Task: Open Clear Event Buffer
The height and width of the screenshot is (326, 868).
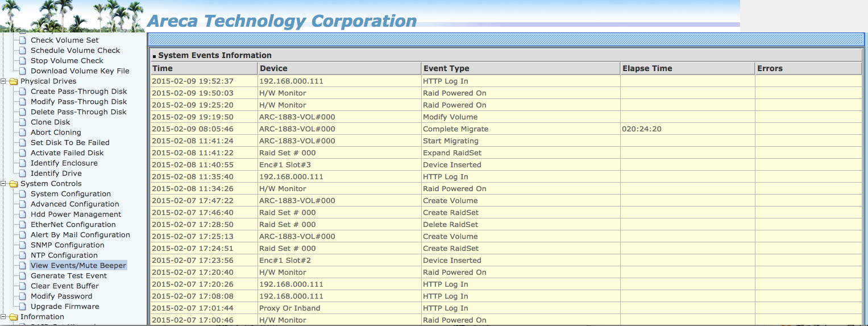Action: click(x=65, y=286)
